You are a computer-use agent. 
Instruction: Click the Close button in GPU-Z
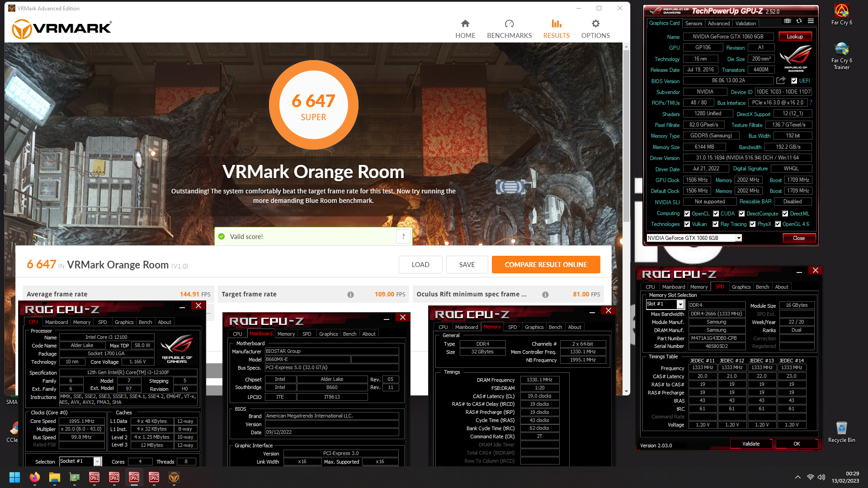click(x=799, y=238)
